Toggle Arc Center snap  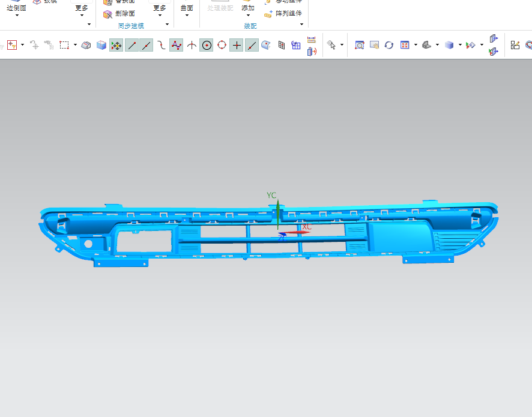pos(207,45)
